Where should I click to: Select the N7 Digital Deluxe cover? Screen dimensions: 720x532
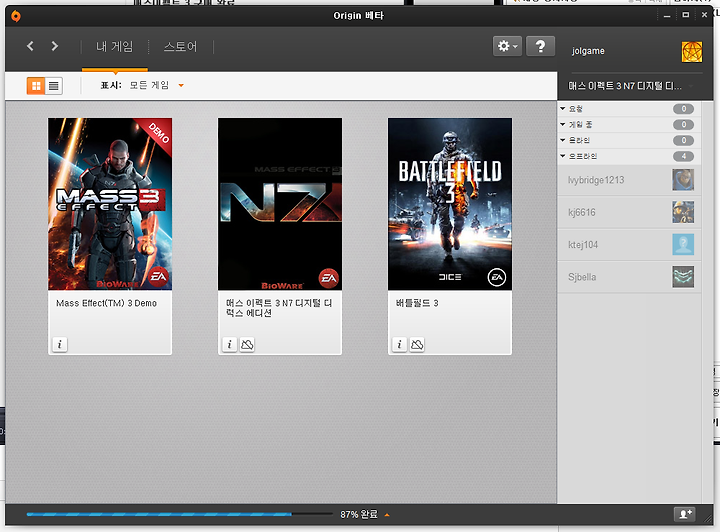click(280, 204)
